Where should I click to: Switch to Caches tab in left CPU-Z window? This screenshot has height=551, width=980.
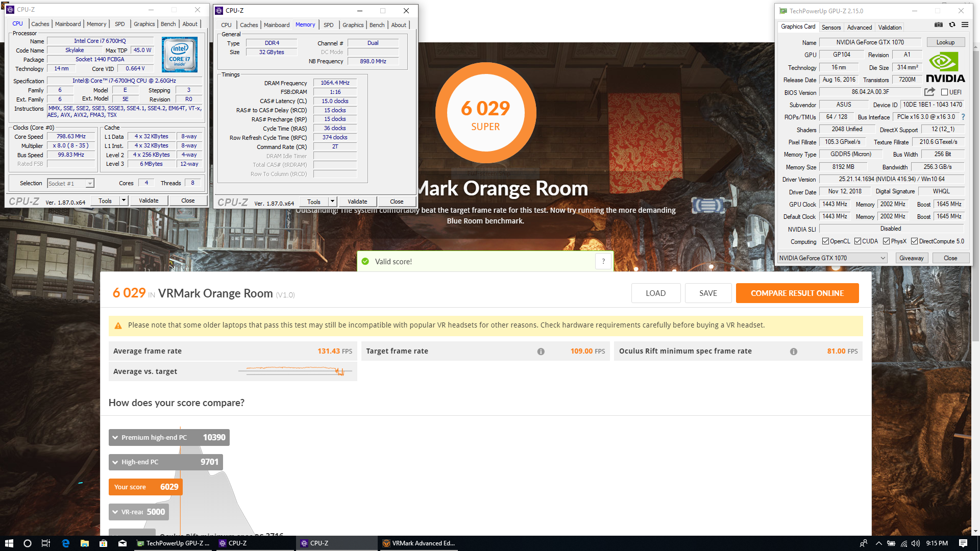(x=40, y=24)
